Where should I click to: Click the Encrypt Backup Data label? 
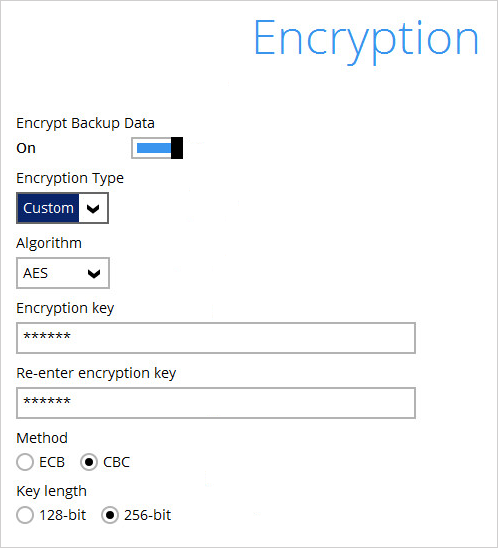click(85, 123)
